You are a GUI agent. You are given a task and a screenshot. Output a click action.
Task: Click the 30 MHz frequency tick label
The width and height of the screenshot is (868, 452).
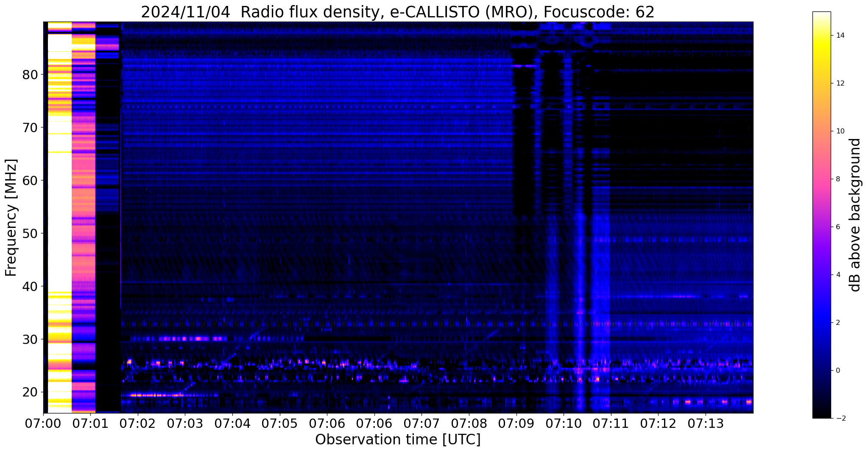tap(30, 339)
